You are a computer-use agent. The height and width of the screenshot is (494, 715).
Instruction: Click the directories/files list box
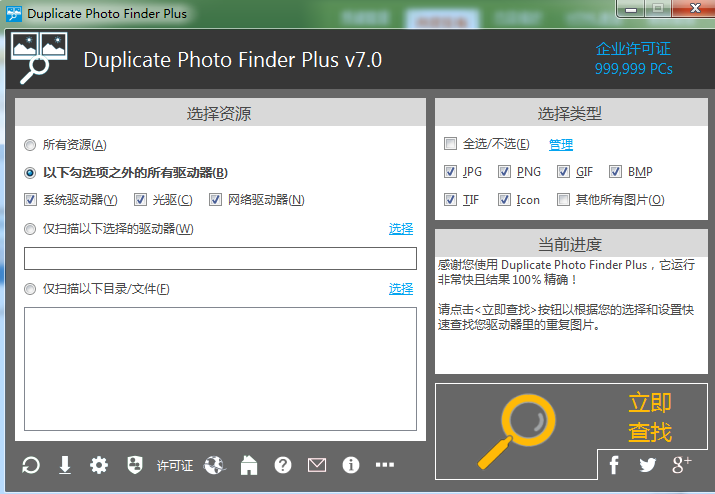[x=220, y=369]
